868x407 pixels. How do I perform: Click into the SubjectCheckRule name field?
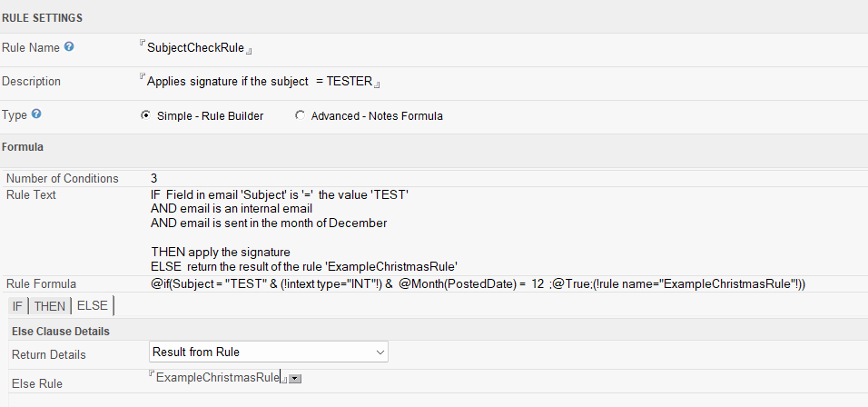(x=195, y=48)
